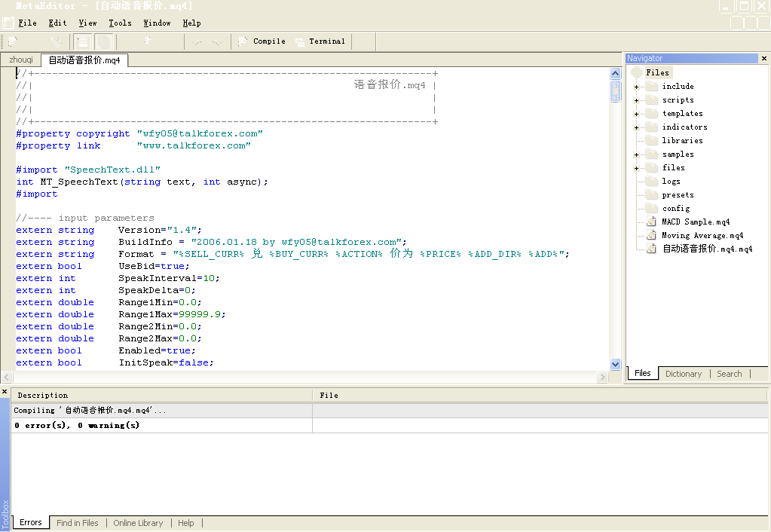Click the libraries folder icon

click(x=652, y=140)
